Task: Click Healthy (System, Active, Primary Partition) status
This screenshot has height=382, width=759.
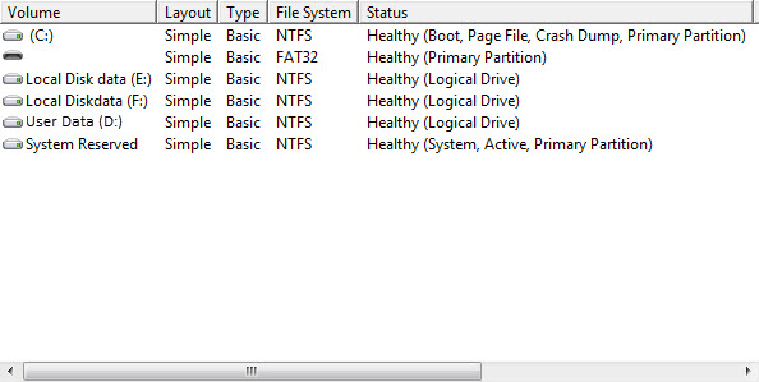Action: tap(510, 144)
